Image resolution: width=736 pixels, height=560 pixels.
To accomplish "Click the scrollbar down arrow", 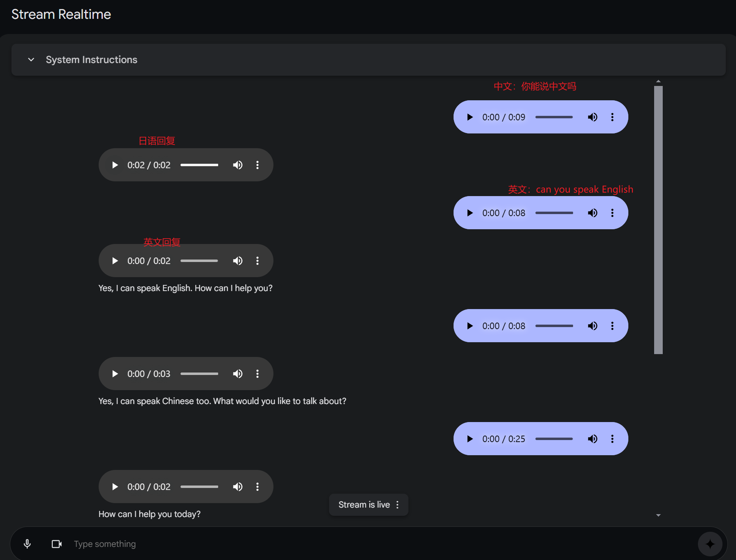I will point(658,515).
